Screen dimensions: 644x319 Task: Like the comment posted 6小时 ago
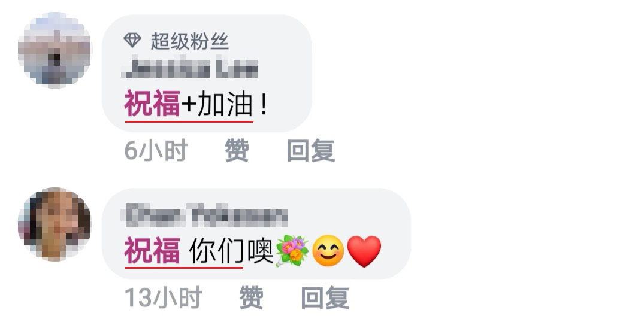pos(237,150)
